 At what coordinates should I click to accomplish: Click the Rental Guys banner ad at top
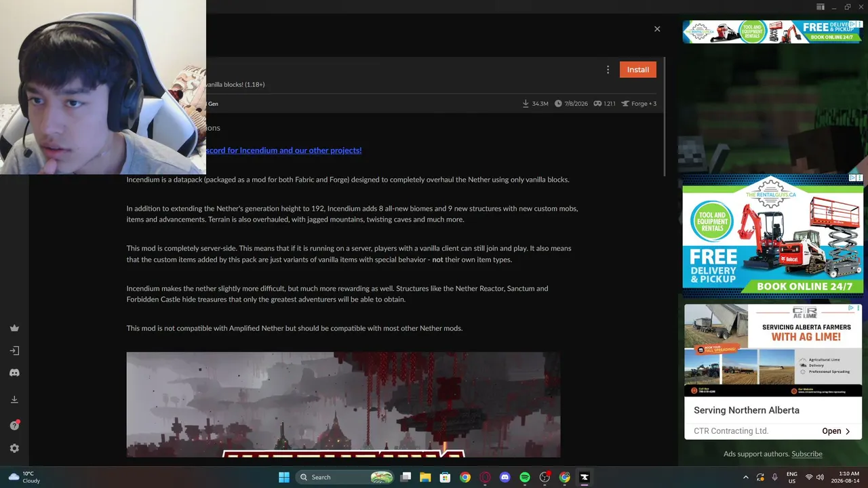click(773, 32)
